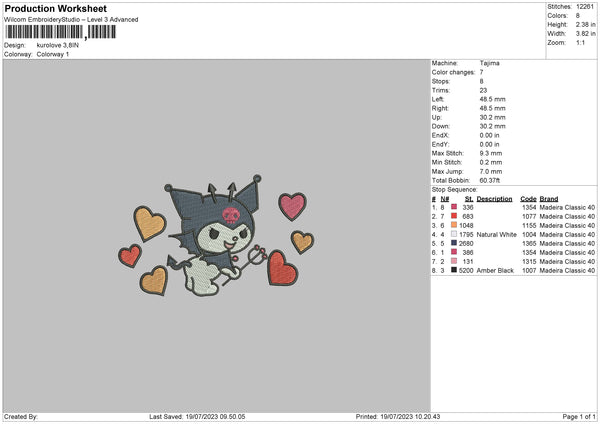
Task: Click the Color changes value 7
Action: coord(481,72)
